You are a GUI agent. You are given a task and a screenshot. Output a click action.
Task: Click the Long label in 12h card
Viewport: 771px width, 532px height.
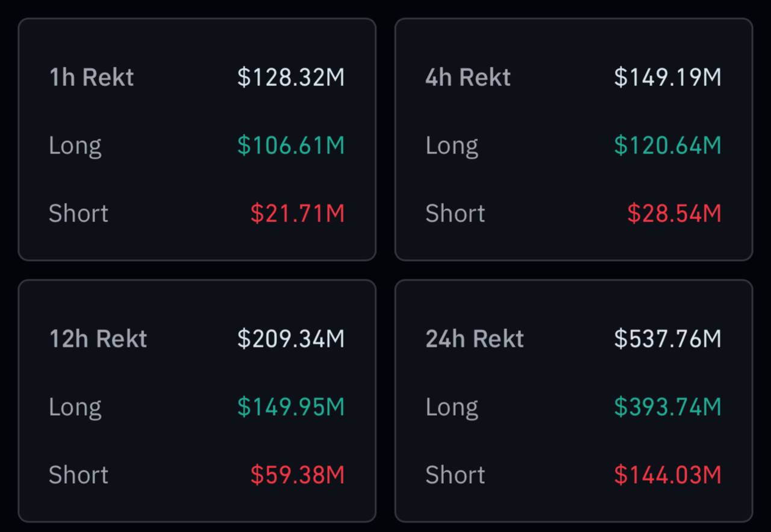point(75,407)
